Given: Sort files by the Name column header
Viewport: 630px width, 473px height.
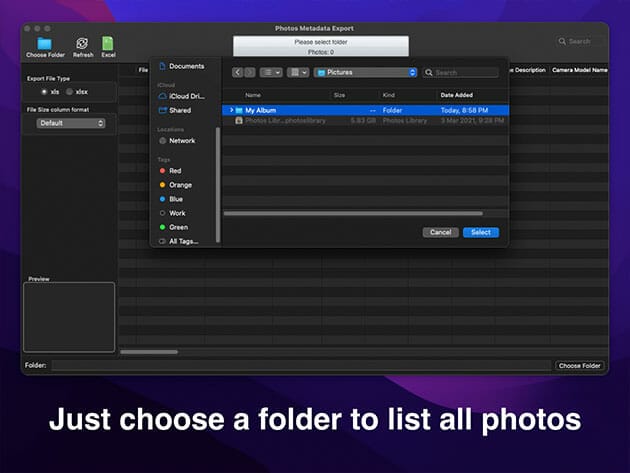Looking at the screenshot, I should 254,95.
